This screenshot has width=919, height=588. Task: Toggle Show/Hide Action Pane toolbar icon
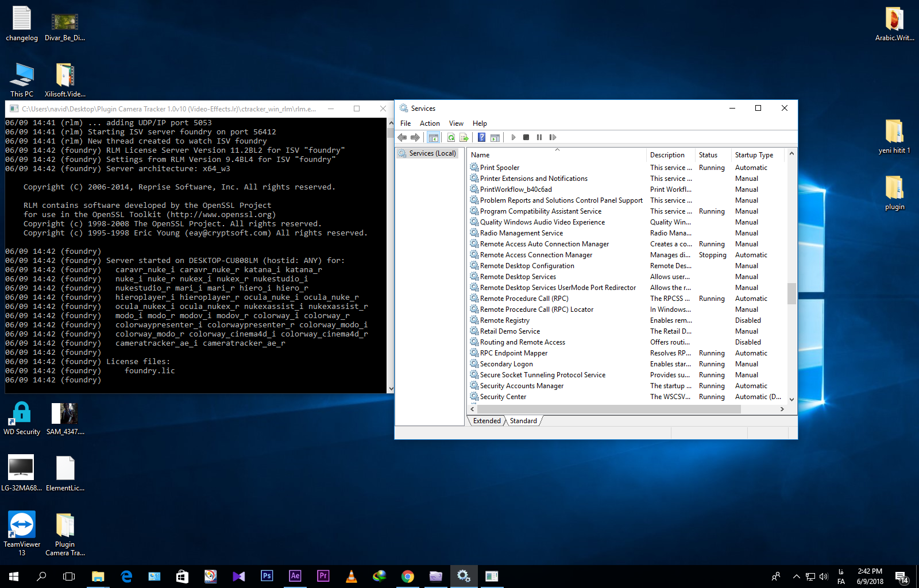(x=495, y=137)
